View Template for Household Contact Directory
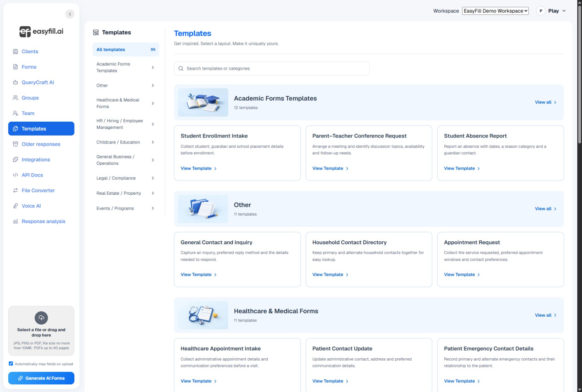Screen dimensions: 582x392 [x=330, y=274]
